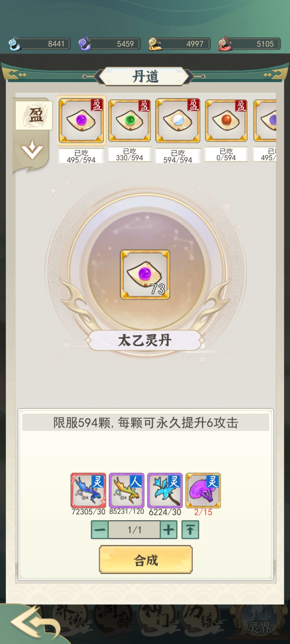
Task: Expand the 盈 category down arrow
Action: (32, 149)
